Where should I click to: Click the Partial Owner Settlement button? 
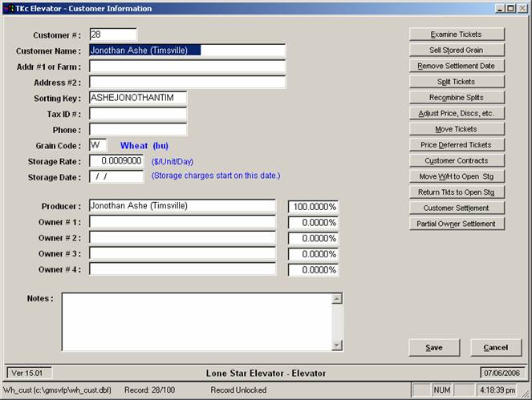point(457,224)
